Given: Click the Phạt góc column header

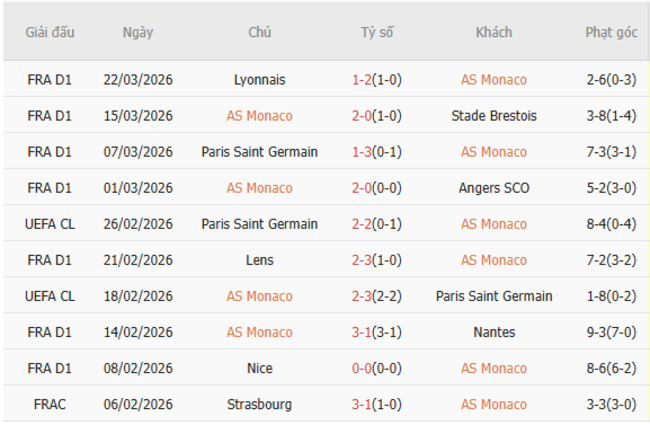Looking at the screenshot, I should coord(611,32).
